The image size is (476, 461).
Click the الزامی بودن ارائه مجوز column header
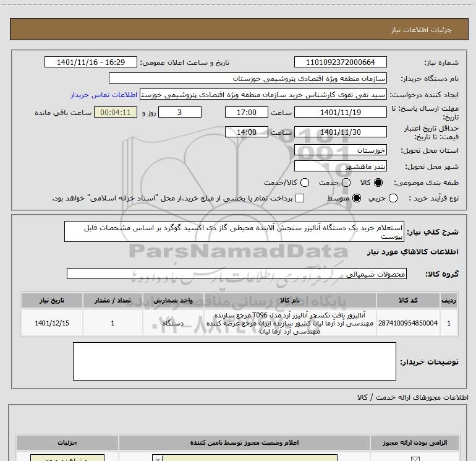point(415,442)
